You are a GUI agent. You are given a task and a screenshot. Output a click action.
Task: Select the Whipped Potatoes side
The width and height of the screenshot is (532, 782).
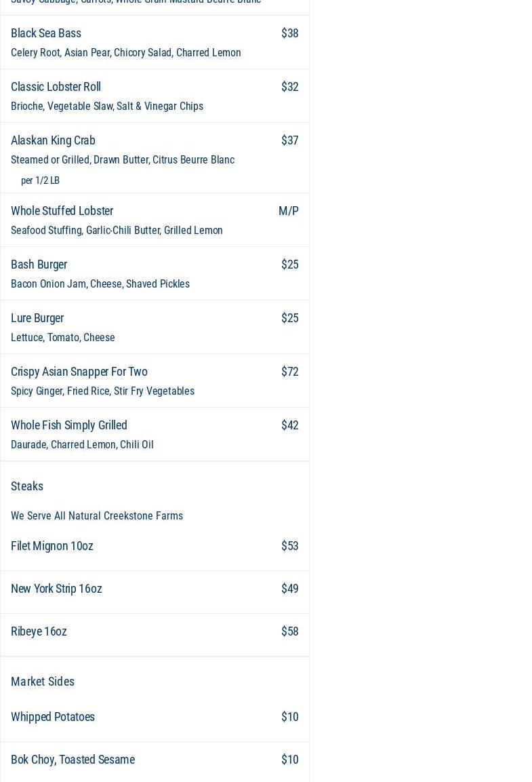(x=53, y=717)
